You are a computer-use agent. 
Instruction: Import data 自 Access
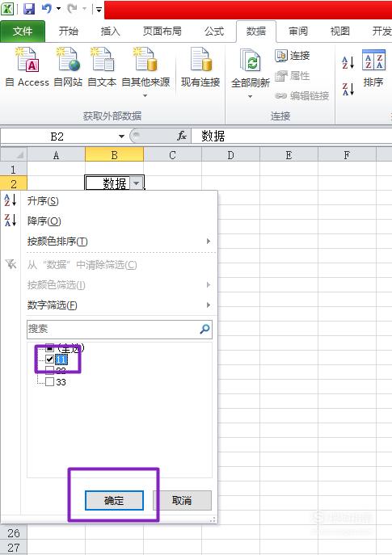pyautogui.click(x=27, y=67)
